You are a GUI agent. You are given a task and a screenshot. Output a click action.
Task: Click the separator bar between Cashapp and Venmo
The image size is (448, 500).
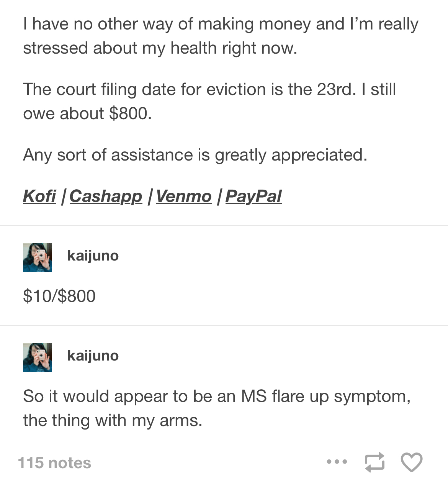pyautogui.click(x=149, y=196)
